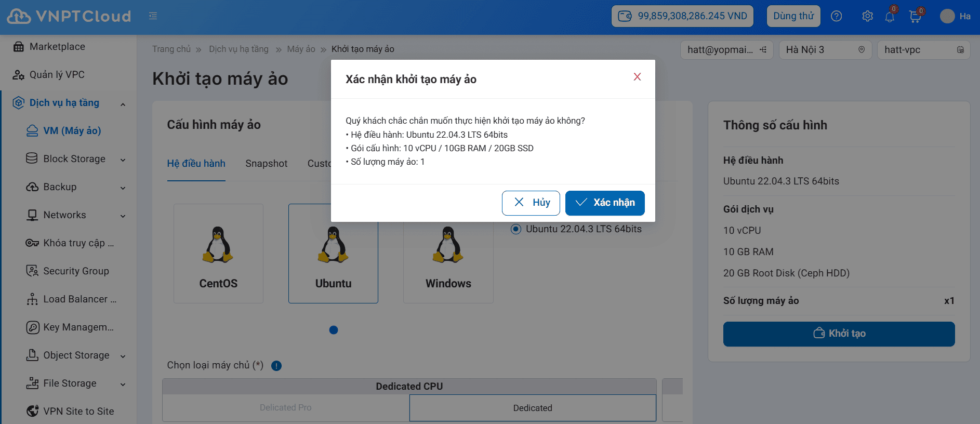The width and height of the screenshot is (980, 424).
Task: Select the Dedicated server type option
Action: 532,408
